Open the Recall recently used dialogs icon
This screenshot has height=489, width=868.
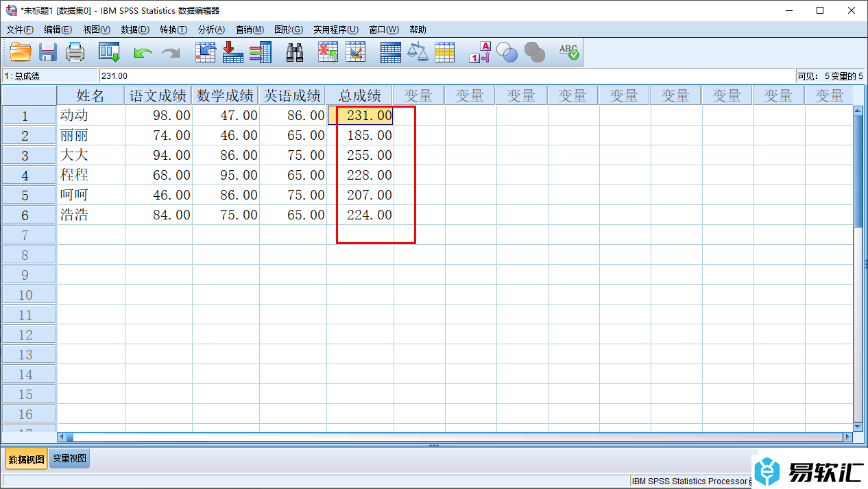click(109, 53)
